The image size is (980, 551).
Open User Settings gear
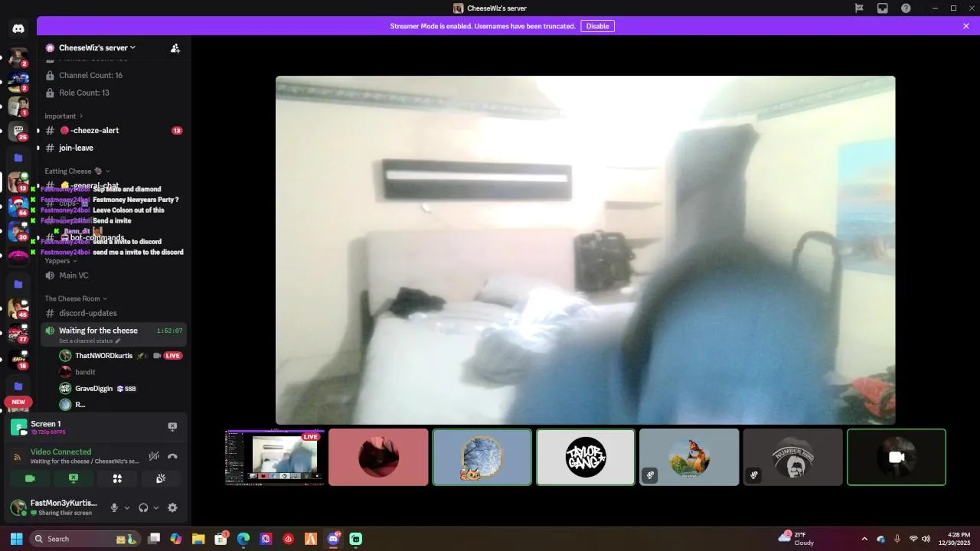tap(172, 507)
